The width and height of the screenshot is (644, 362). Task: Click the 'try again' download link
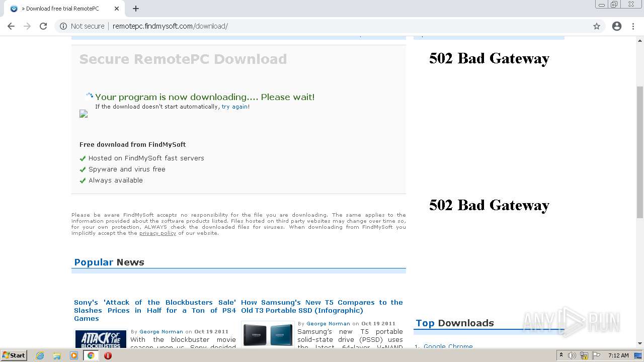tap(234, 107)
